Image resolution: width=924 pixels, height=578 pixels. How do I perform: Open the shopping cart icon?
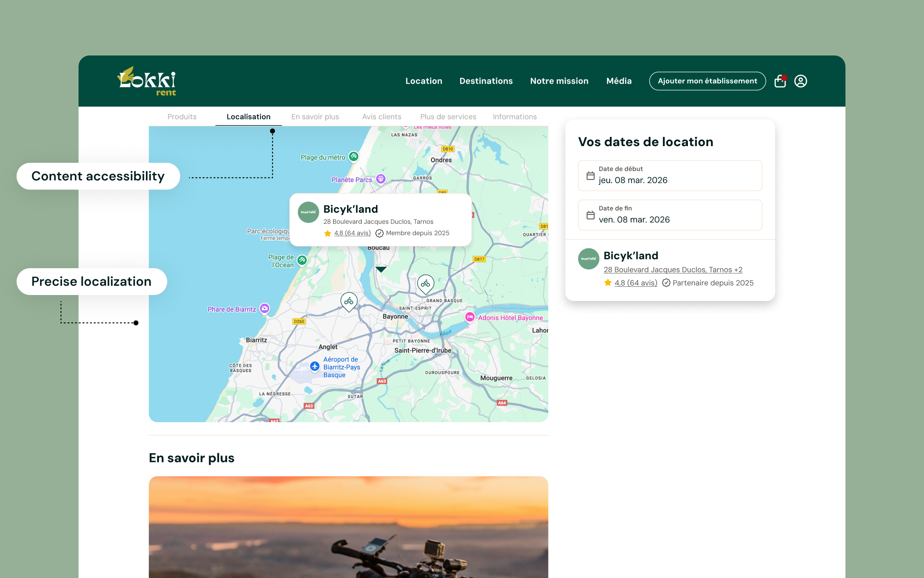click(x=780, y=81)
